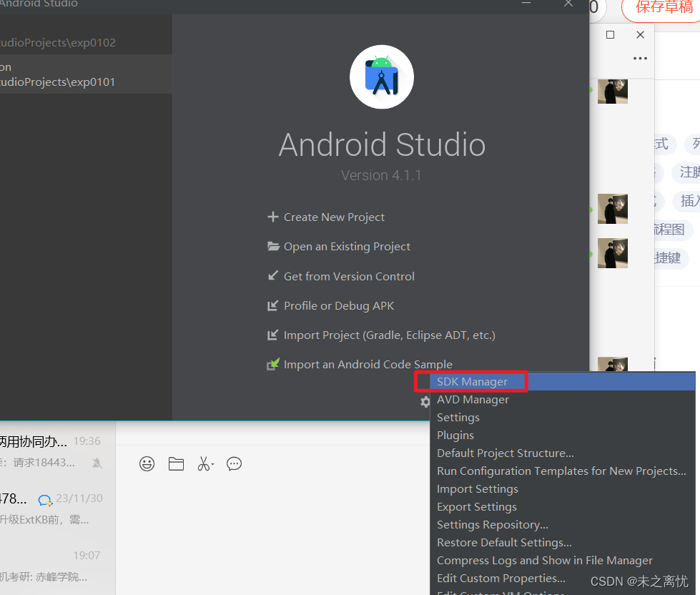Click the avatar thumbnail beside the 捷键 tag

(613, 253)
